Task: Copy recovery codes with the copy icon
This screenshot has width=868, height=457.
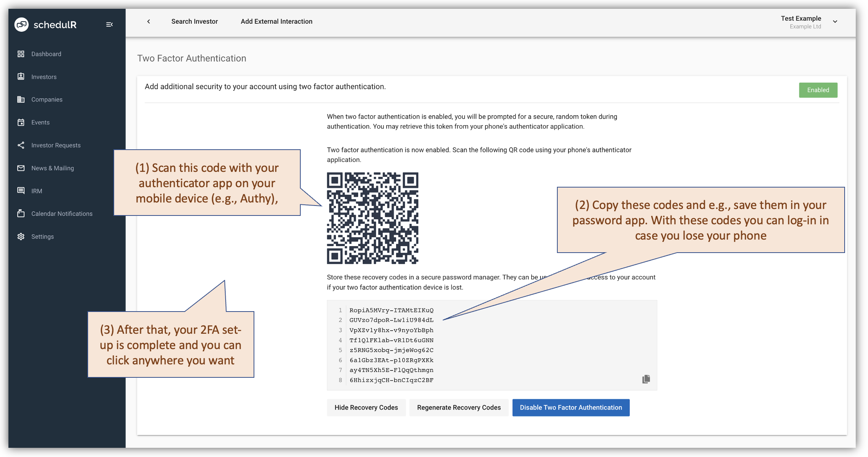Action: (645, 379)
